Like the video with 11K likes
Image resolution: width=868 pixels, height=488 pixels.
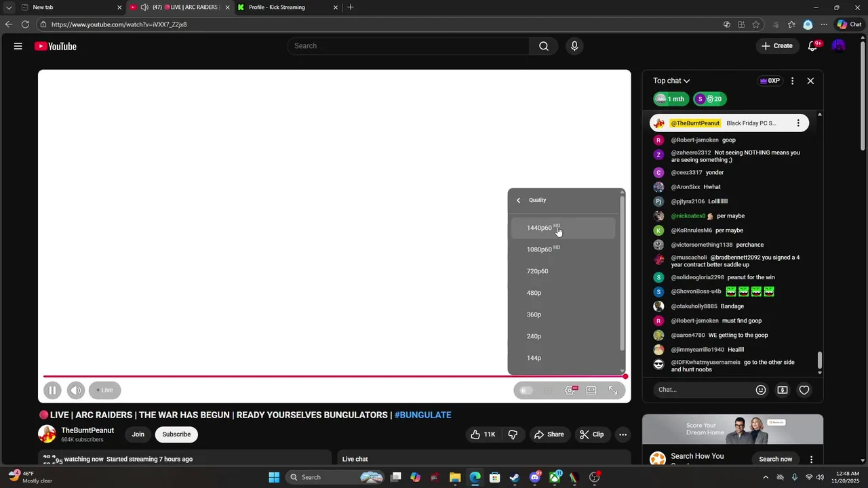483,434
